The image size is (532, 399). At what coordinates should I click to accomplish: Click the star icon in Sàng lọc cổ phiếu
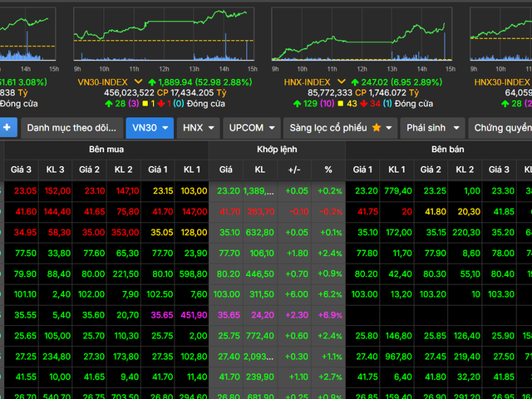point(377,128)
